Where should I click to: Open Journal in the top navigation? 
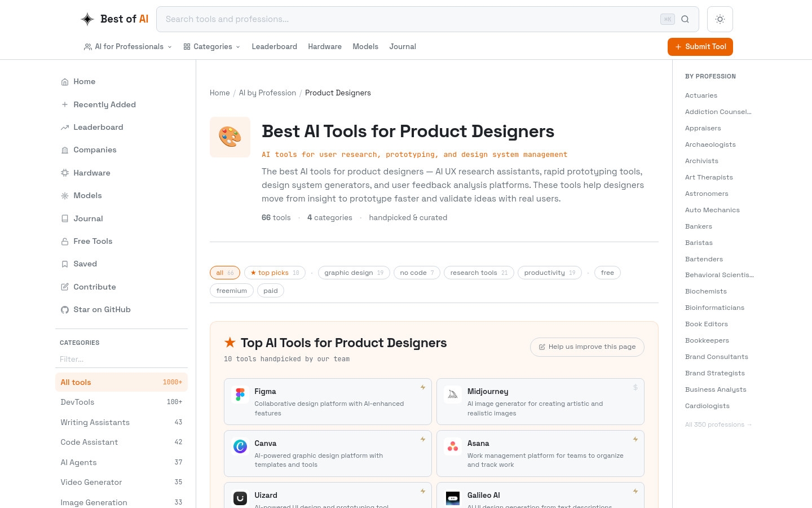coord(403,47)
